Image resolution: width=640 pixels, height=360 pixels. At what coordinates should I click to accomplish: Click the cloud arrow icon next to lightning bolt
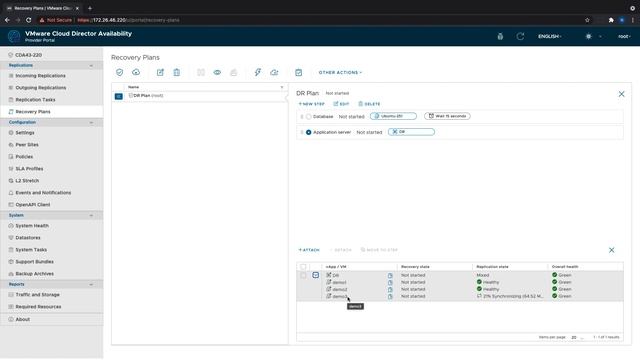click(x=274, y=72)
